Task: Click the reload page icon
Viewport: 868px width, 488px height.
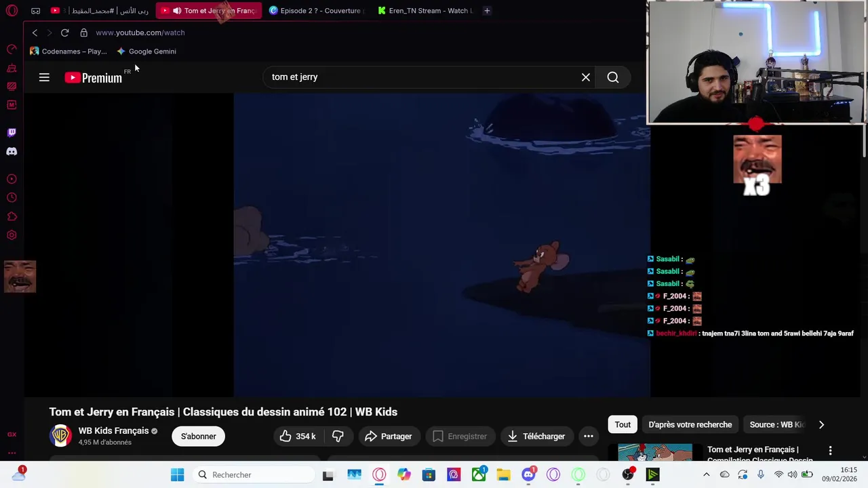Action: tap(64, 33)
